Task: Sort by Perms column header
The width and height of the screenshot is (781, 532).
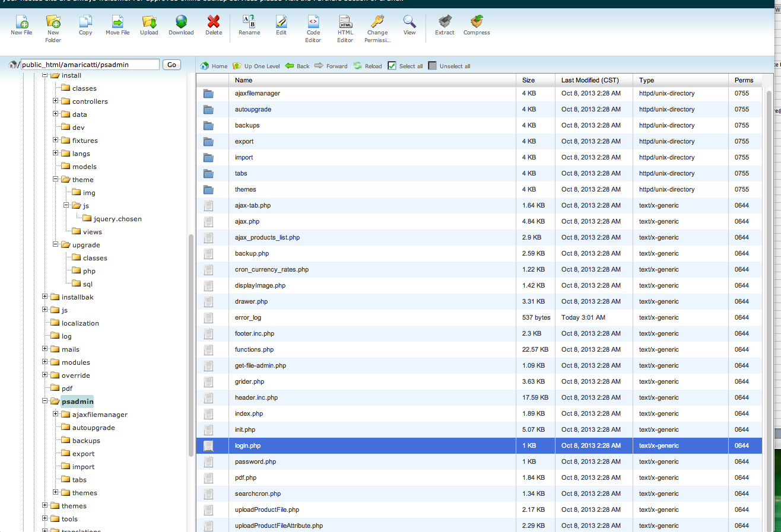Action: pos(745,80)
